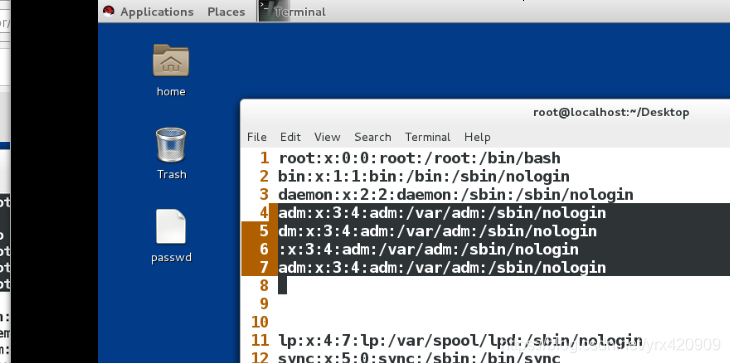Click line 11 lp:x:4:7:lp:/var/spool/lpd:/sbin/nologin
This screenshot has height=363, width=730.
460,340
